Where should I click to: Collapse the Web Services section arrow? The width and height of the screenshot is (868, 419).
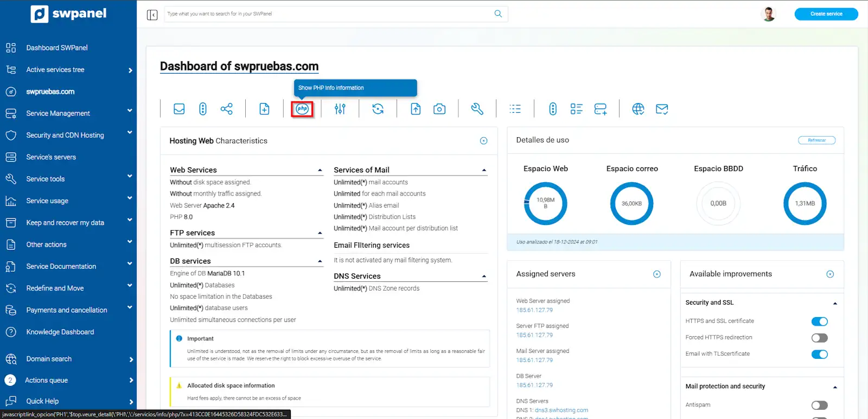(x=320, y=170)
